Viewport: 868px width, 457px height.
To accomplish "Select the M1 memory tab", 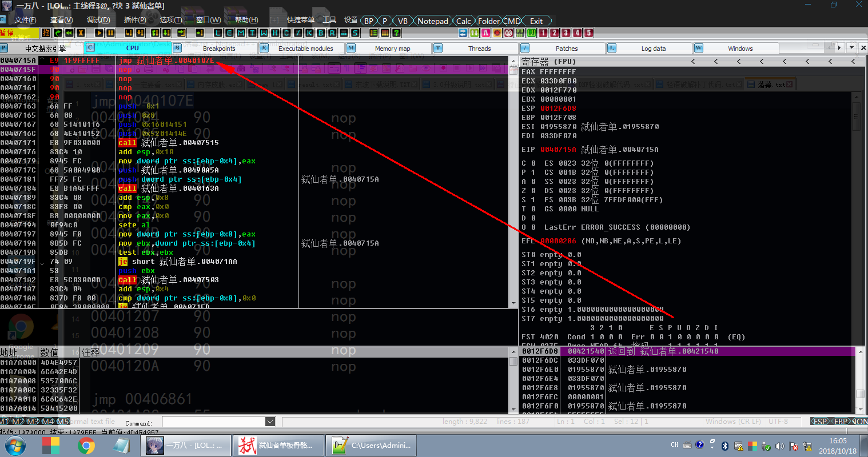I will pos(5,422).
